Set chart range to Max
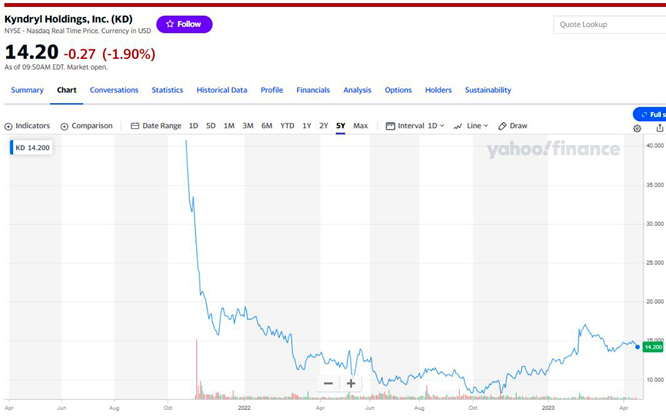Screen dimensions: 666x416 (x=361, y=126)
